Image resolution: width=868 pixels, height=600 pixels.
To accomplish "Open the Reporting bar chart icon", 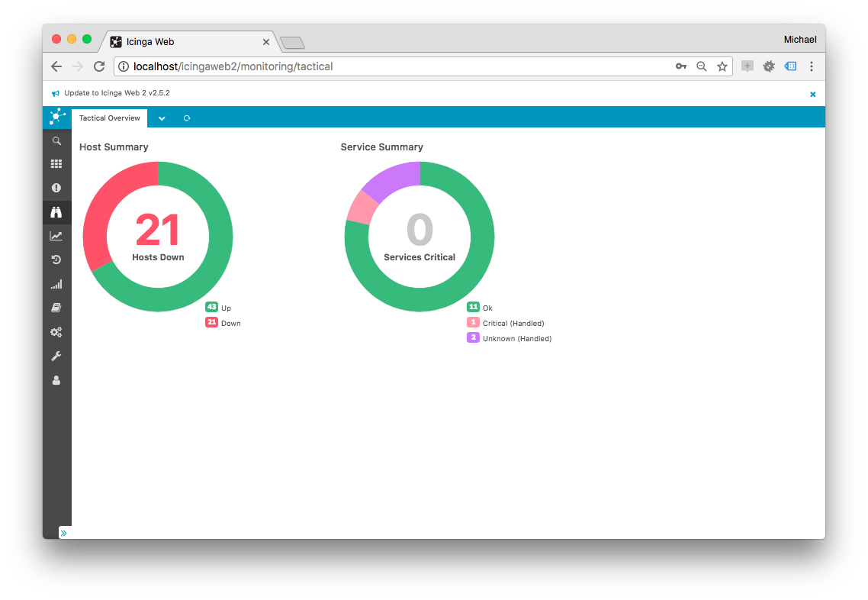I will coord(56,284).
